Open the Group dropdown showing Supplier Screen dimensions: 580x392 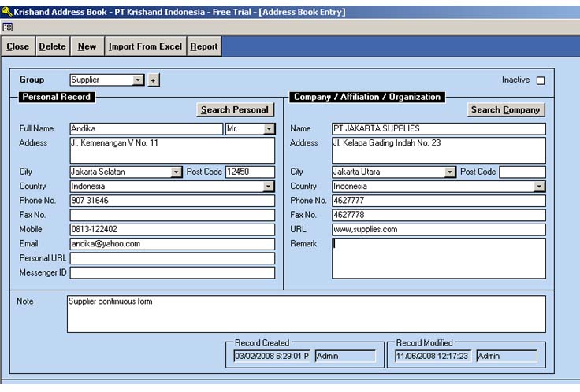[138, 80]
